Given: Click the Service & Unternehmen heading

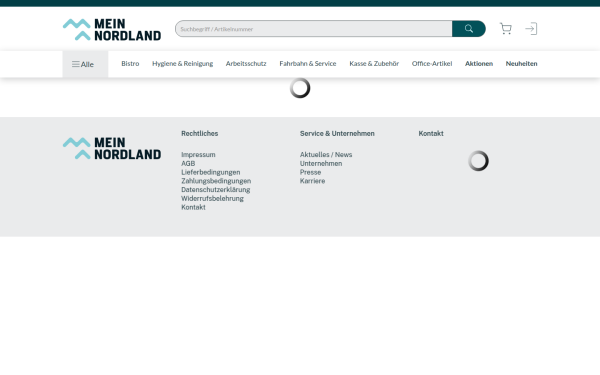Looking at the screenshot, I should 337,134.
